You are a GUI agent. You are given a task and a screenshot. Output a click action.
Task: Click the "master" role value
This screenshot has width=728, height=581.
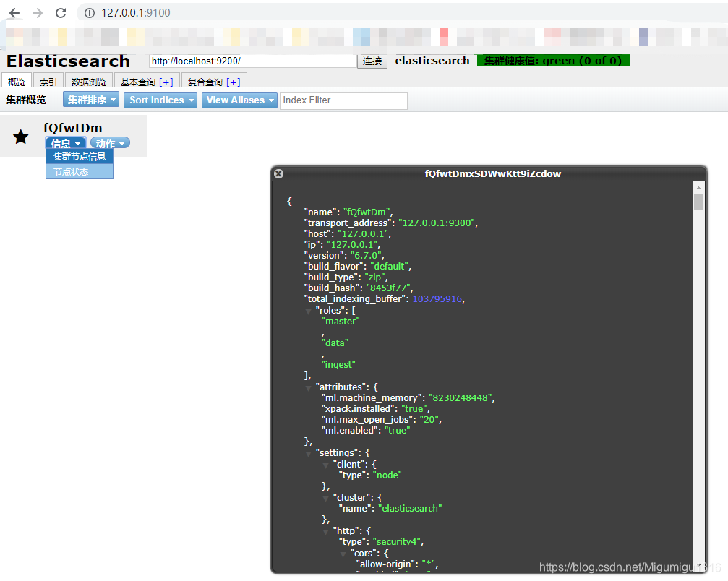coord(341,321)
